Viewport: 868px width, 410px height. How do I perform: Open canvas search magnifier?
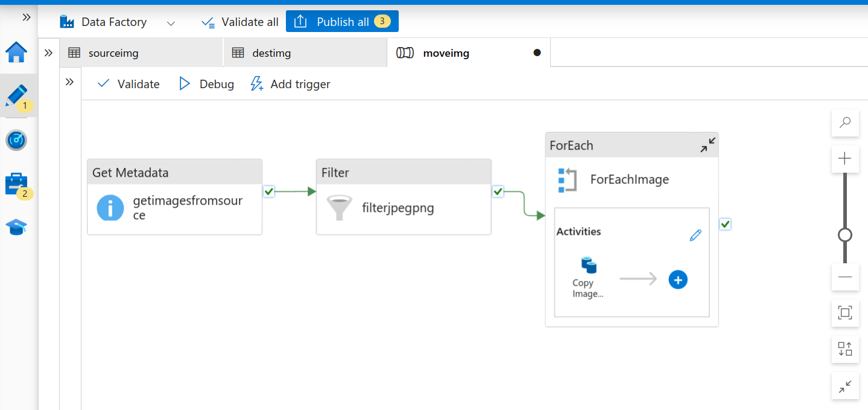pyautogui.click(x=845, y=123)
